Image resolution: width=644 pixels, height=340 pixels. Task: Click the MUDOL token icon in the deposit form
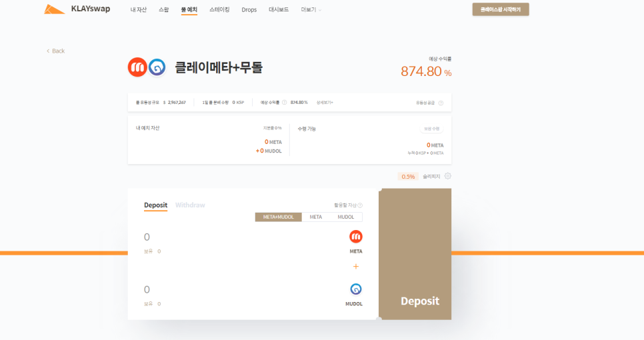[356, 289]
